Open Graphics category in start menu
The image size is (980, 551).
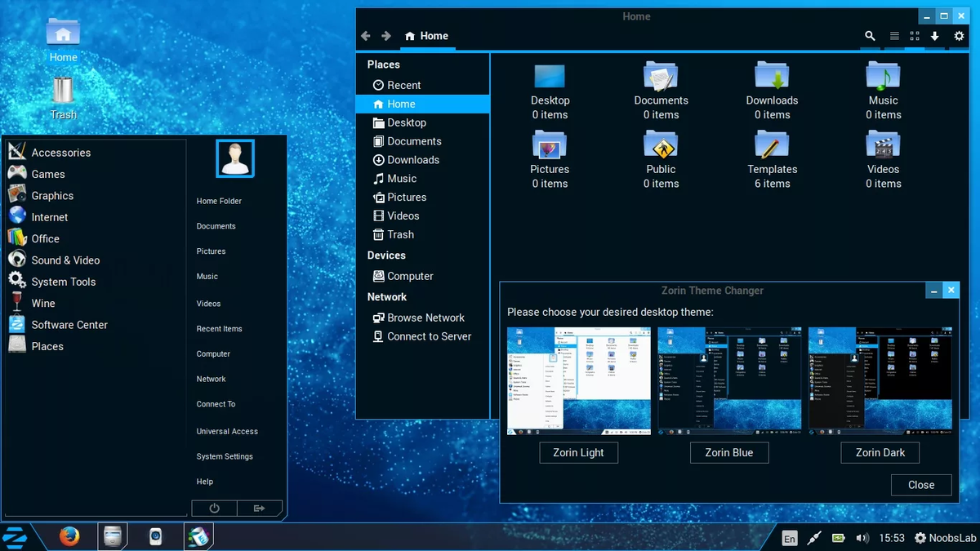point(96,196)
